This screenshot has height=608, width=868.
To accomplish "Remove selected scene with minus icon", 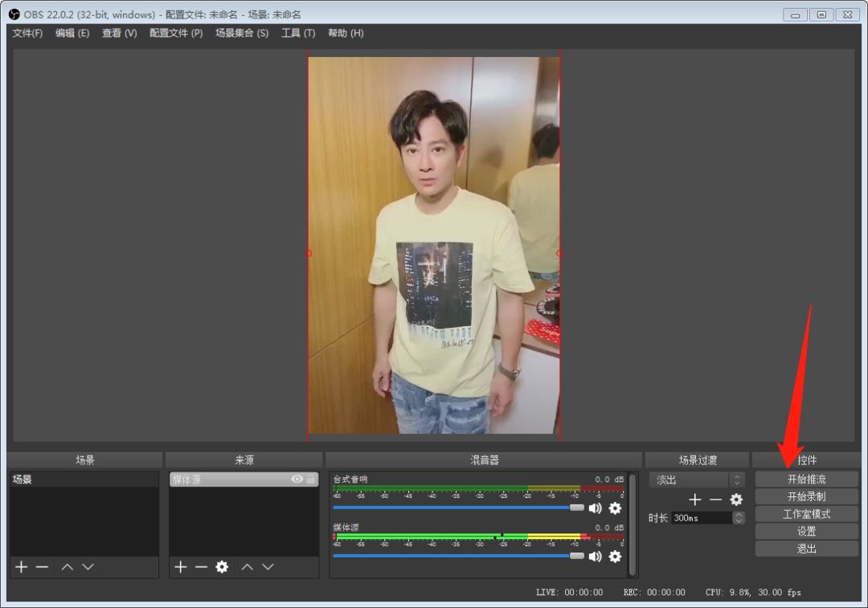I will click(42, 567).
